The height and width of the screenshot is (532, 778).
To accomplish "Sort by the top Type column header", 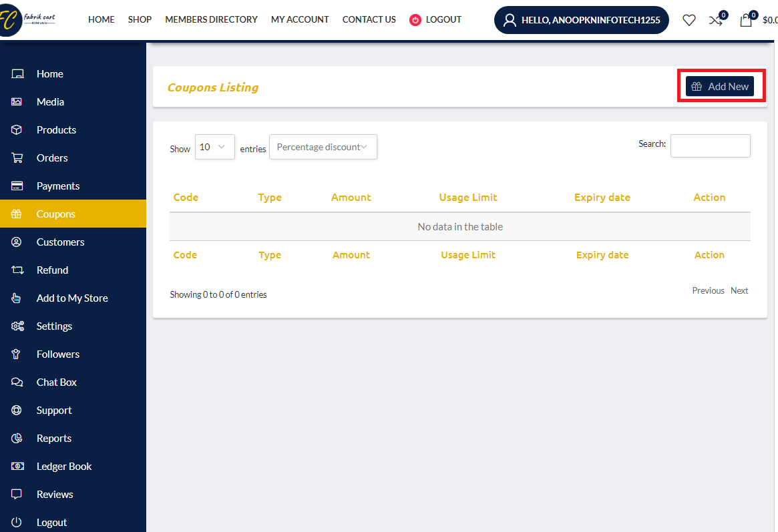I will coord(269,198).
